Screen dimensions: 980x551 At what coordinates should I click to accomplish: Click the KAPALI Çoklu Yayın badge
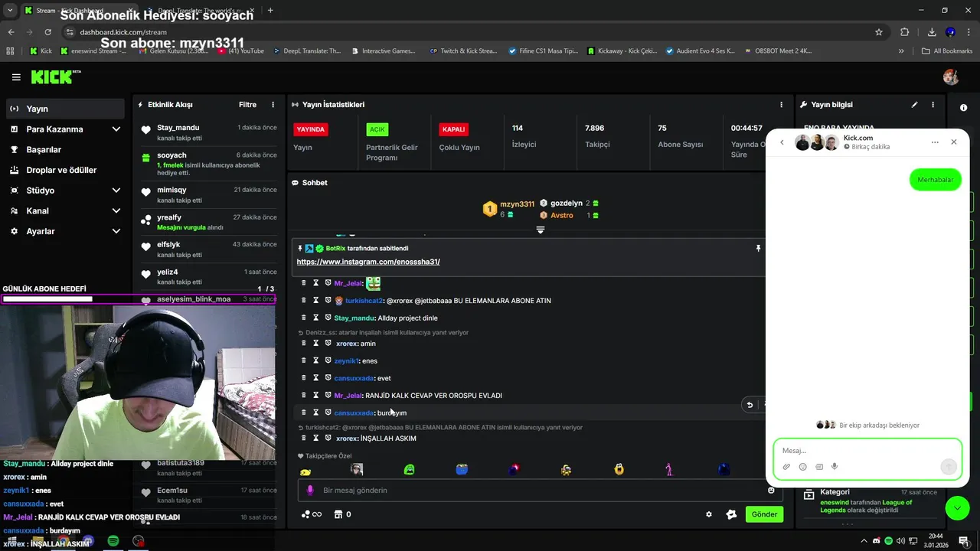453,129
